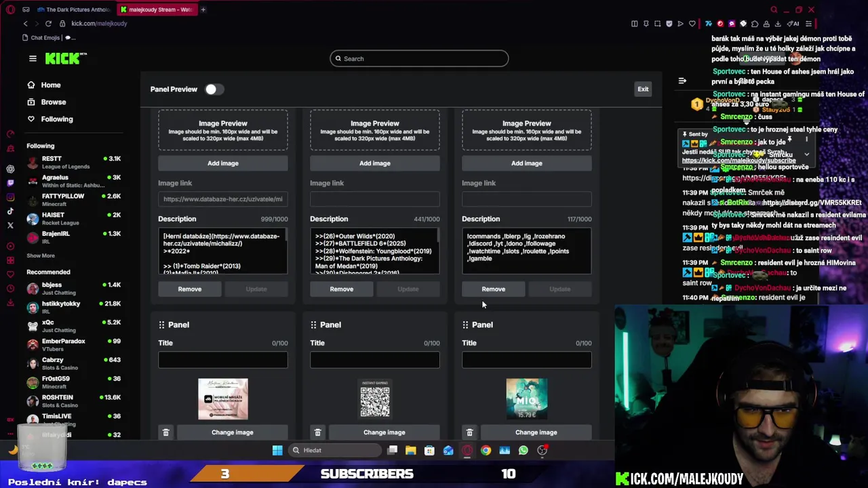Open the browser split-screen icon
Screen dimensions: 868x488
(x=635, y=24)
